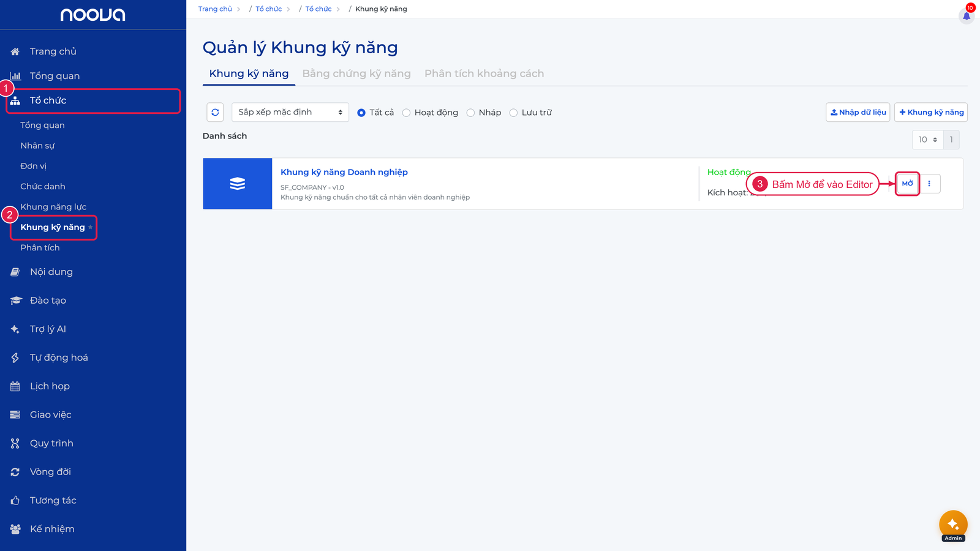Click the Nhập dữ liệu import button
Image resolution: width=980 pixels, height=551 pixels.
(858, 113)
